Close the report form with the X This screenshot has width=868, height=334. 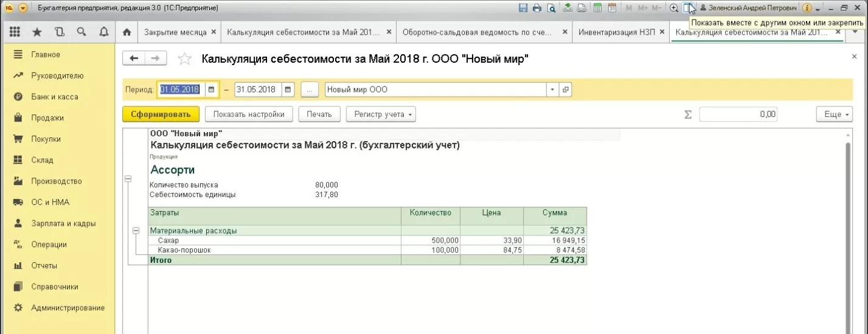[x=854, y=56]
